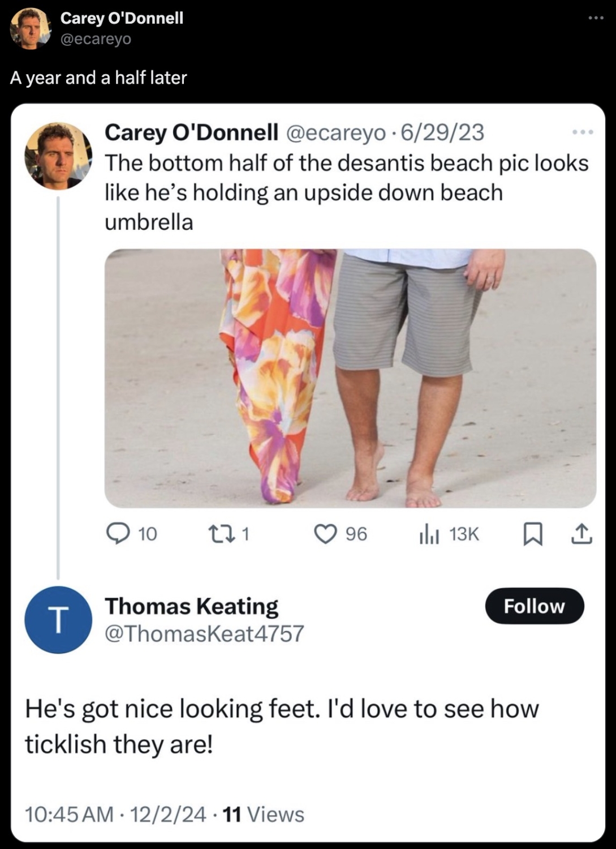The width and height of the screenshot is (616, 849).
Task: Like the quoted tweet with heart icon
Action: click(x=325, y=534)
